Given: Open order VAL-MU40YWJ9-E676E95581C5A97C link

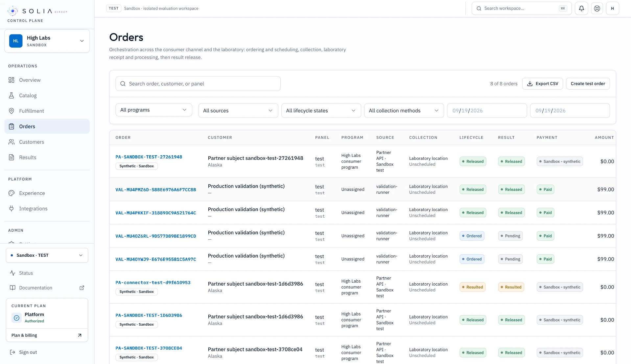Looking at the screenshot, I should [155, 259].
